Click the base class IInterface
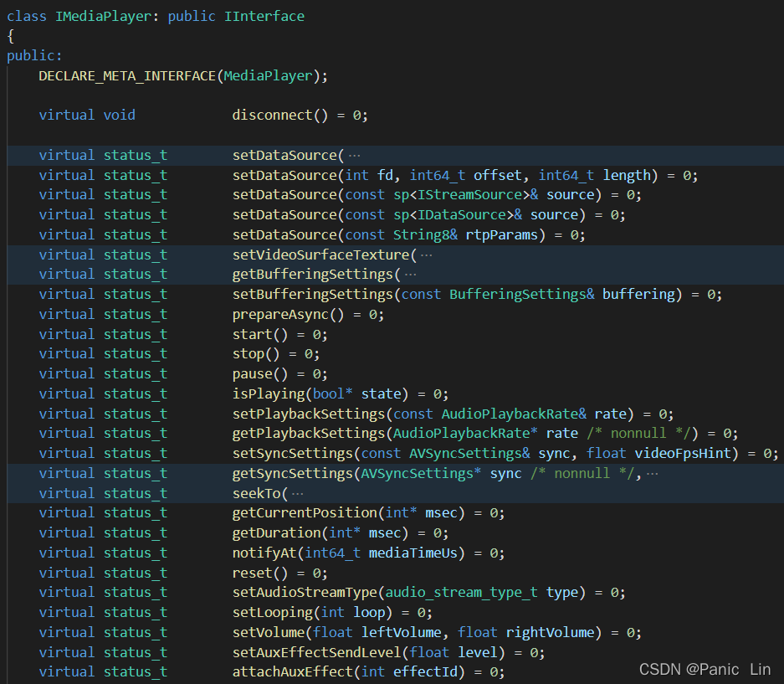 [264, 17]
